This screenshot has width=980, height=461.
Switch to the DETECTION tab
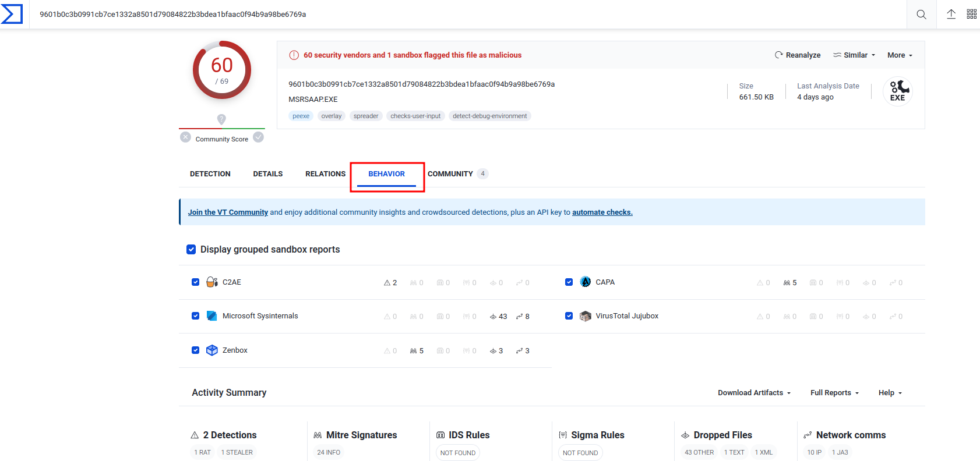coord(210,174)
